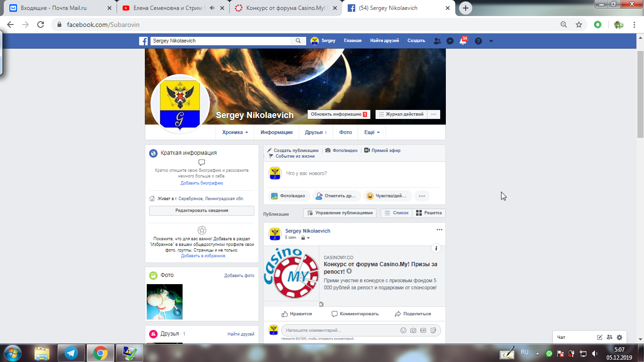
Task: Insert a GIF into the comment
Action: tap(423, 330)
